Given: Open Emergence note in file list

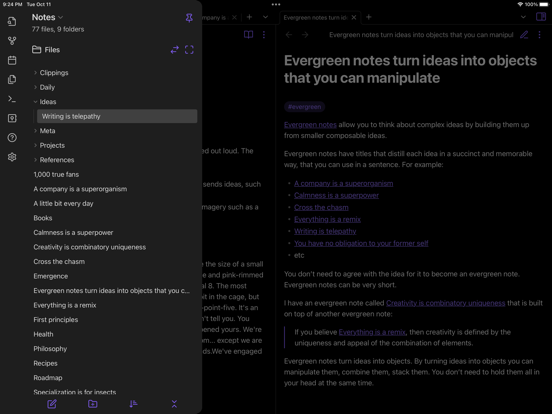Looking at the screenshot, I should [x=51, y=276].
